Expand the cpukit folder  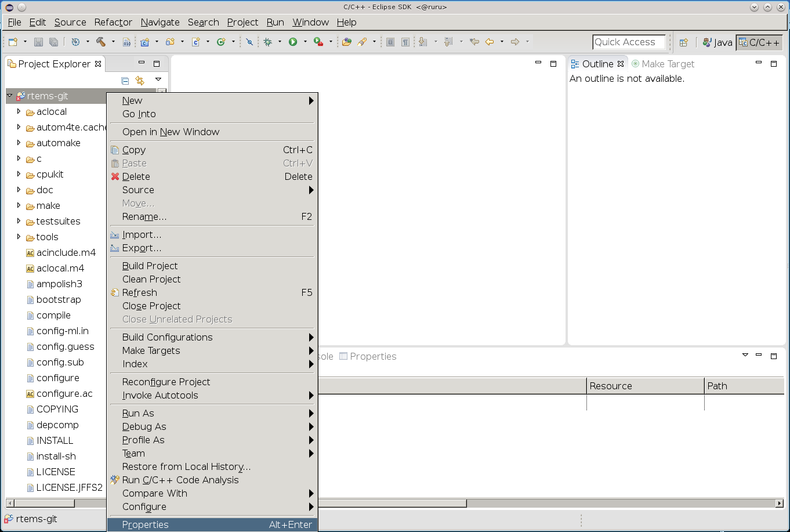[x=19, y=174]
